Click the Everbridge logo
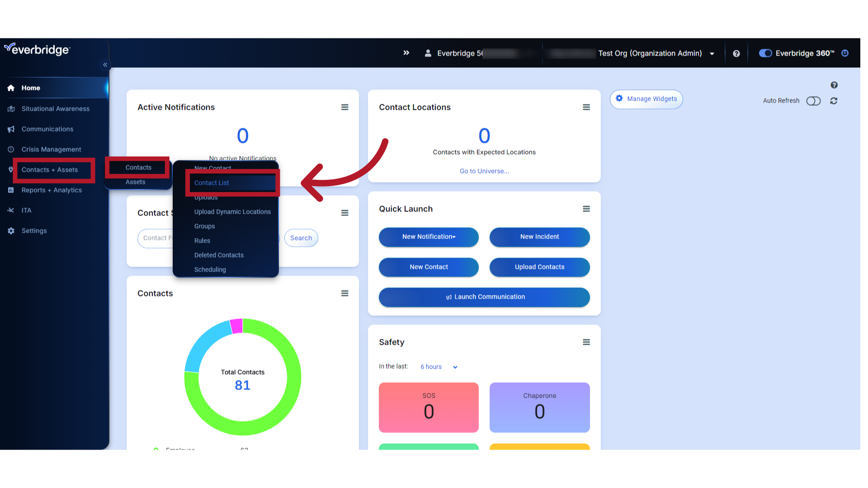Image resolution: width=868 pixels, height=488 pixels. (x=37, y=49)
